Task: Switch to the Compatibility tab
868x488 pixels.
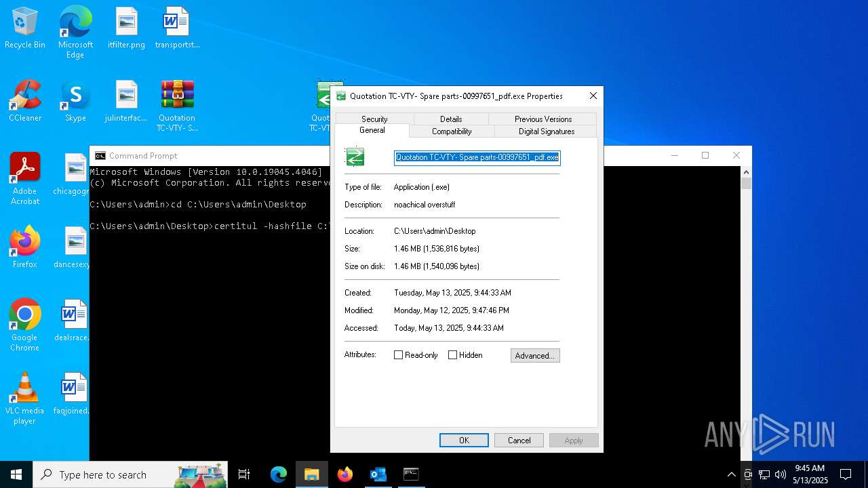Action: (452, 131)
